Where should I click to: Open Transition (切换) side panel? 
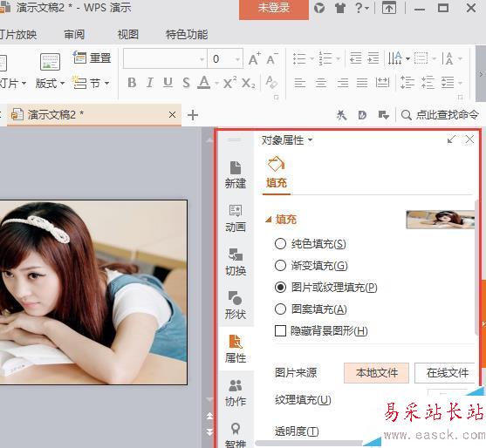236,262
